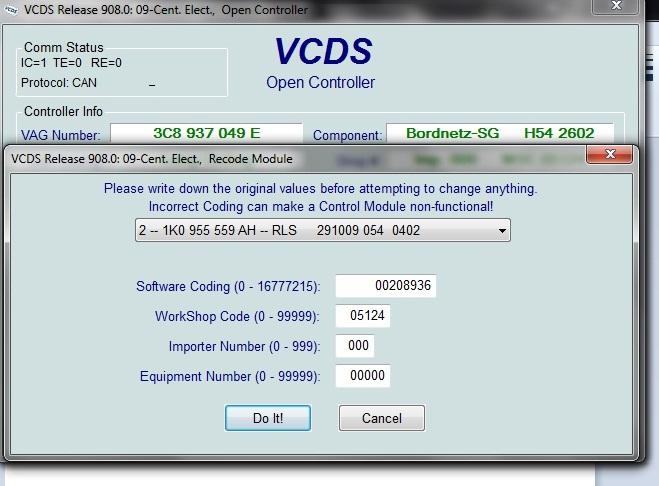Click the WorkShop Code input field
This screenshot has width=659, height=486.
coord(362,316)
